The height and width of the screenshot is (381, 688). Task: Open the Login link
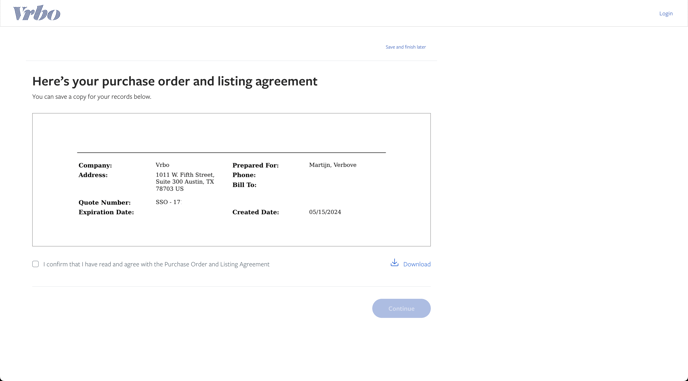click(x=666, y=14)
